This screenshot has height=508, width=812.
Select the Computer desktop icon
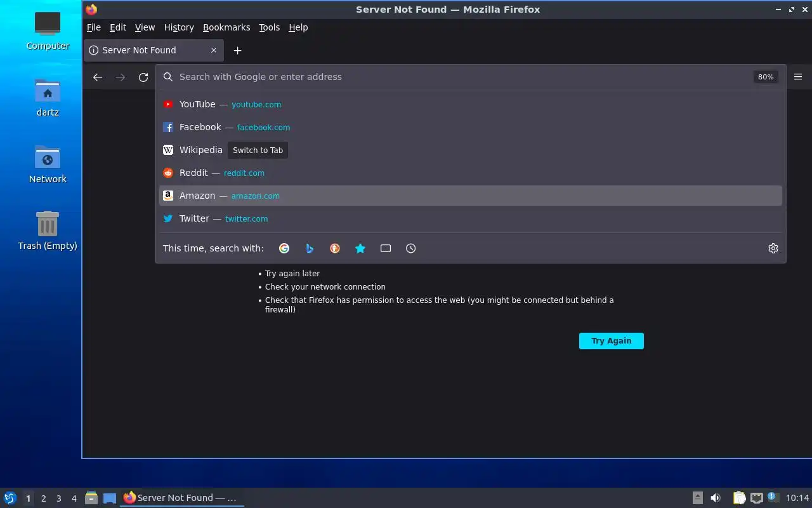48,30
